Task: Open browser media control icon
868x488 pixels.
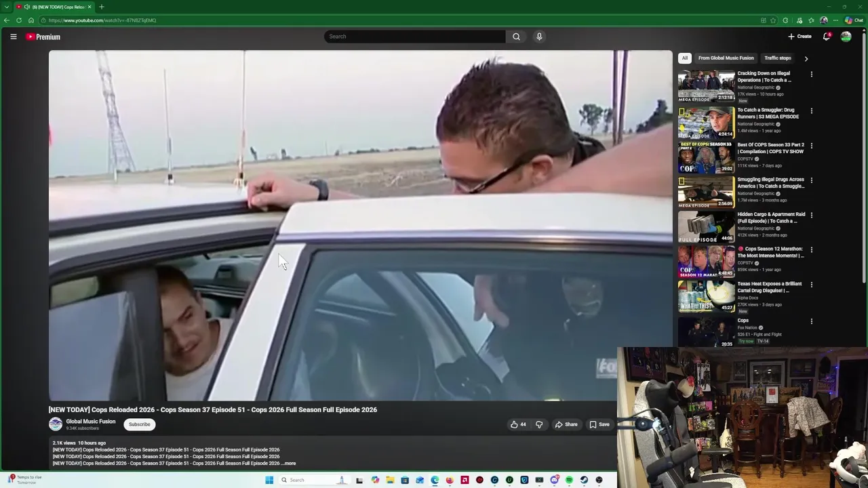Action: tap(800, 20)
